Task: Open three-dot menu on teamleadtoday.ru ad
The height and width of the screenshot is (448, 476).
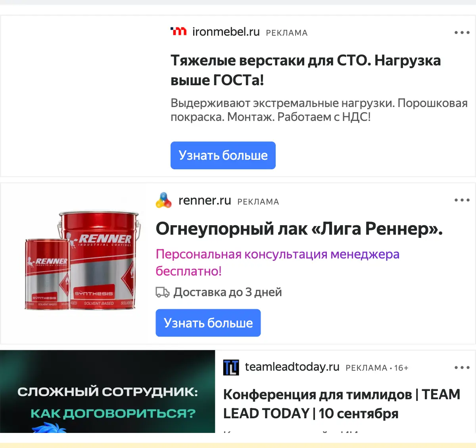Action: pos(462,368)
